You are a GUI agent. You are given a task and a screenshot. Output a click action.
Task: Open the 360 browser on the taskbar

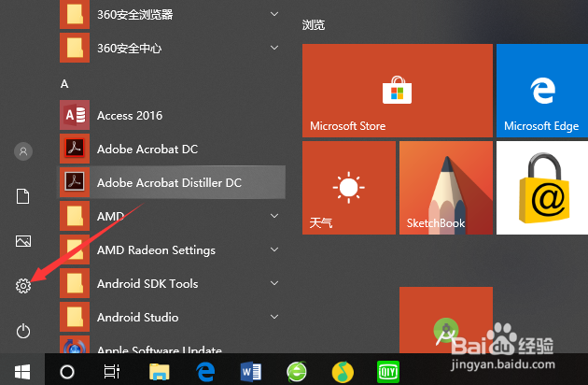click(x=297, y=372)
